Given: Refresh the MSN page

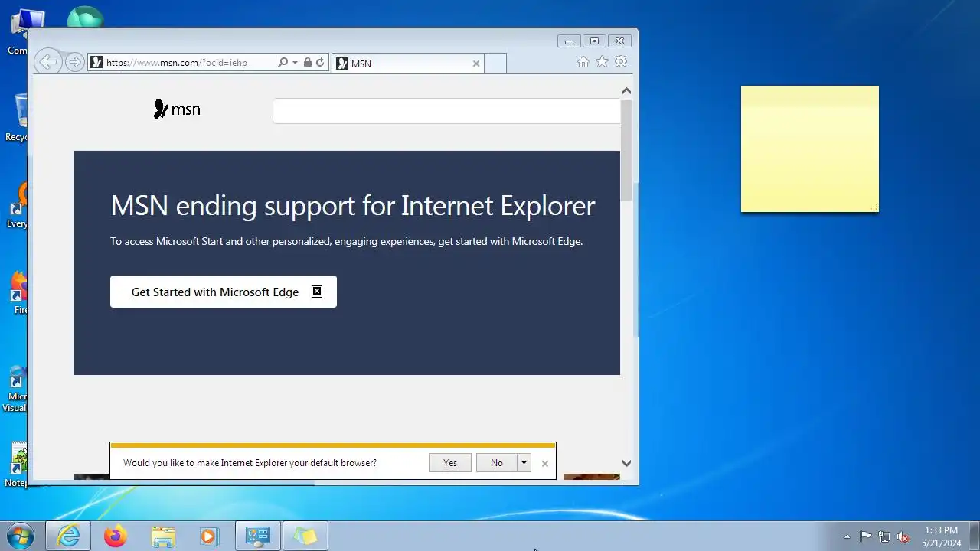Looking at the screenshot, I should [320, 63].
